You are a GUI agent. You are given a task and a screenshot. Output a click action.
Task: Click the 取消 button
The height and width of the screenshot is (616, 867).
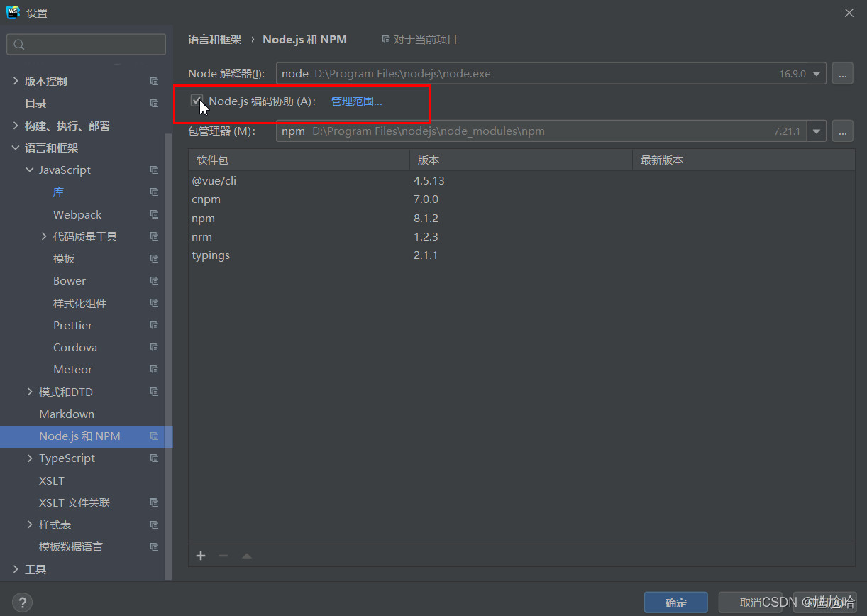tap(751, 603)
